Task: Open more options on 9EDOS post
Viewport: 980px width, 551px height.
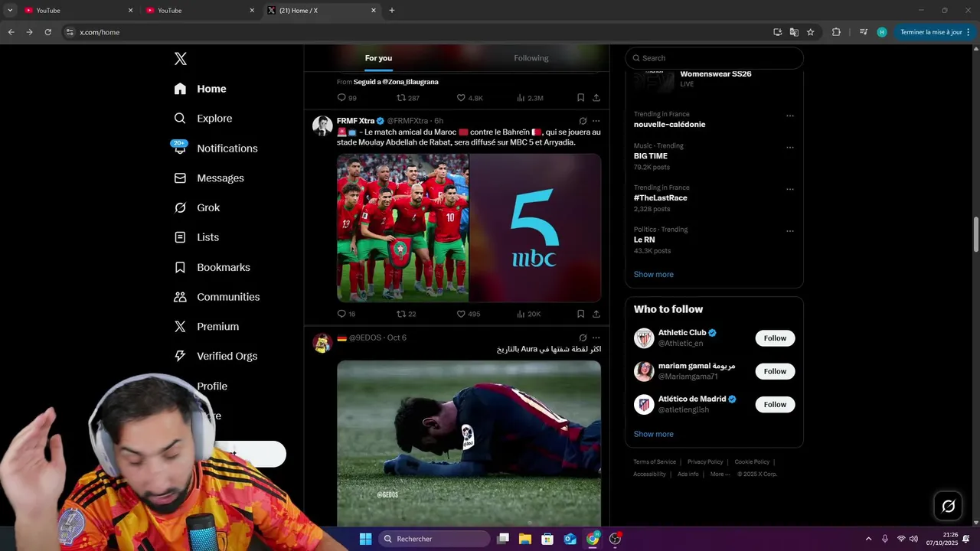Action: pyautogui.click(x=596, y=337)
